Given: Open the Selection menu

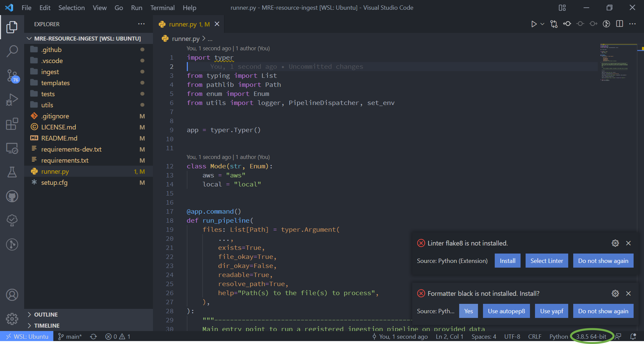Looking at the screenshot, I should [x=72, y=8].
